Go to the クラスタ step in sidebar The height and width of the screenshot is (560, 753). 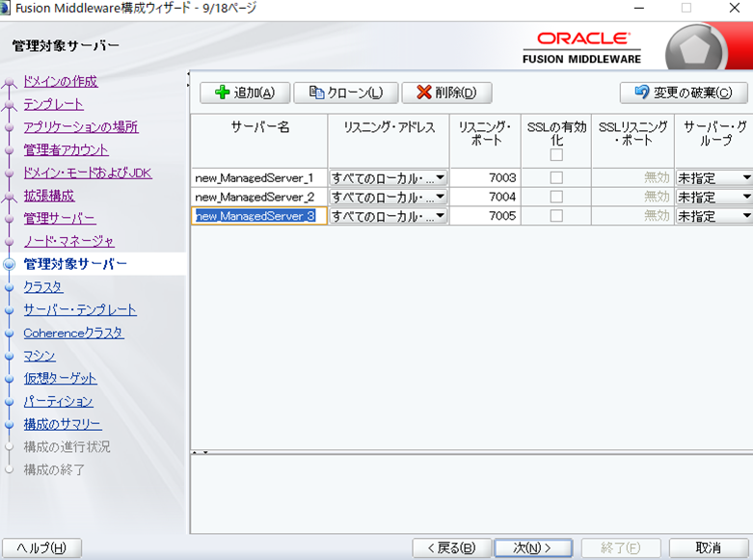click(x=43, y=286)
